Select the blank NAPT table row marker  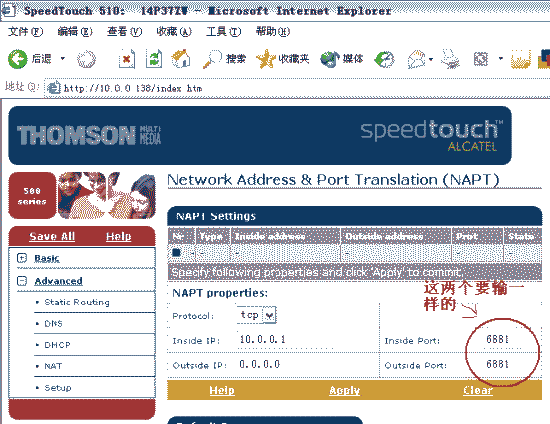(x=176, y=253)
